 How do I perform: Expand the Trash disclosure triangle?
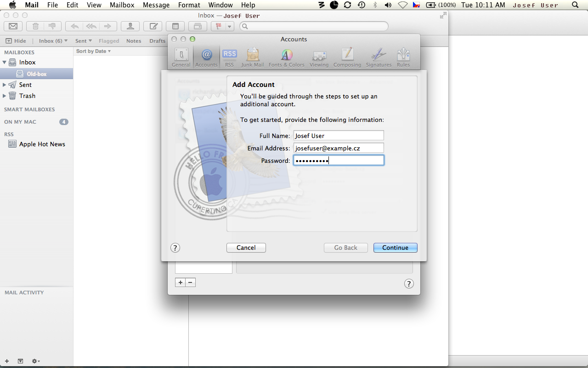[5, 96]
